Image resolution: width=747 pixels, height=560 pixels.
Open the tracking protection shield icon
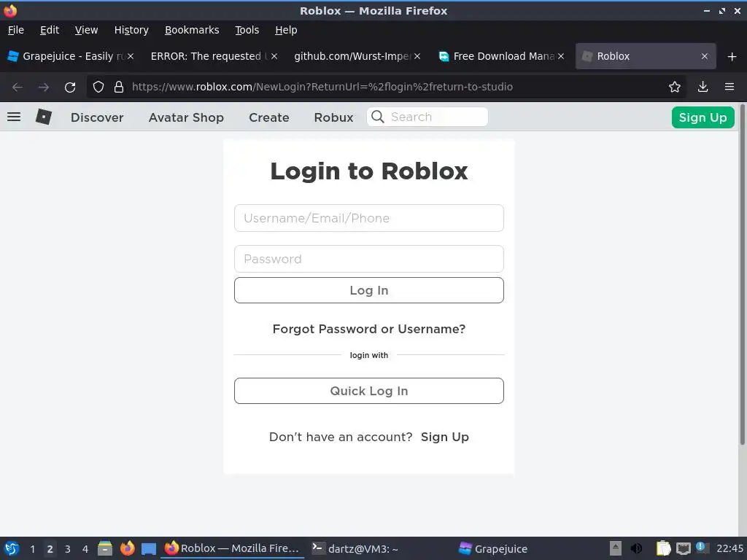coord(98,87)
